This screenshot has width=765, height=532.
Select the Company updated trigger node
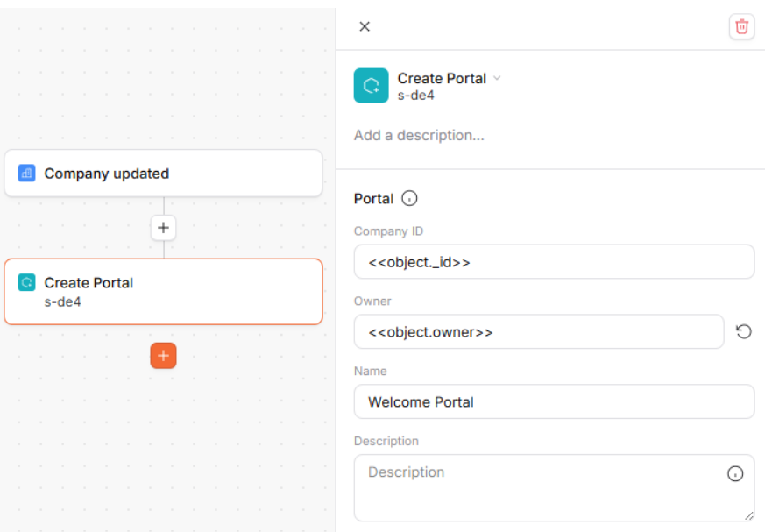point(164,174)
